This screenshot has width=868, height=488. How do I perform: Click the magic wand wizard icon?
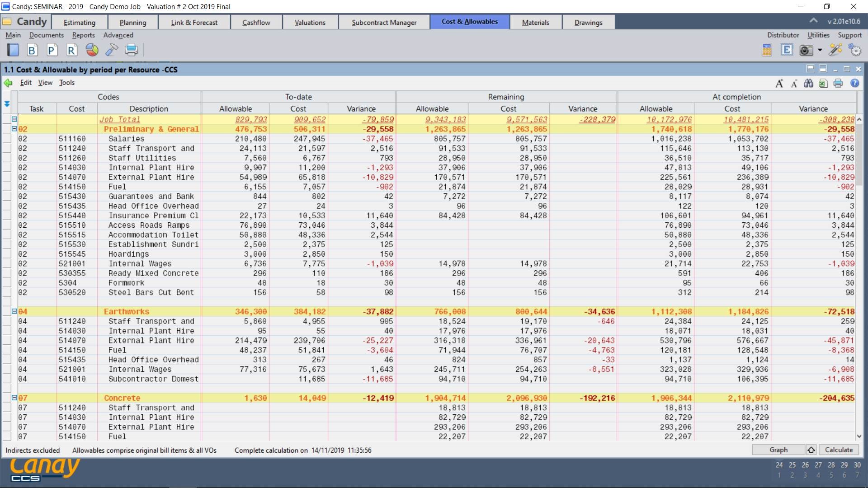(835, 50)
